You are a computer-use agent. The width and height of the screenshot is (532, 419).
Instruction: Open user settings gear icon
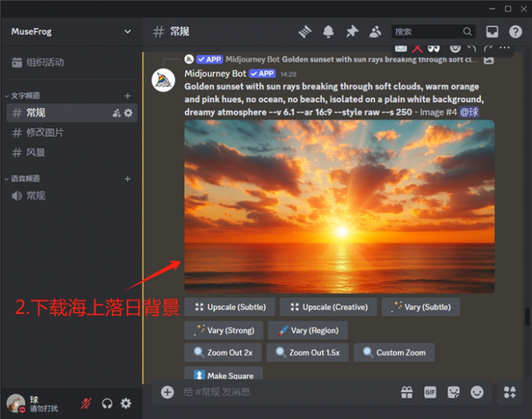[126, 403]
